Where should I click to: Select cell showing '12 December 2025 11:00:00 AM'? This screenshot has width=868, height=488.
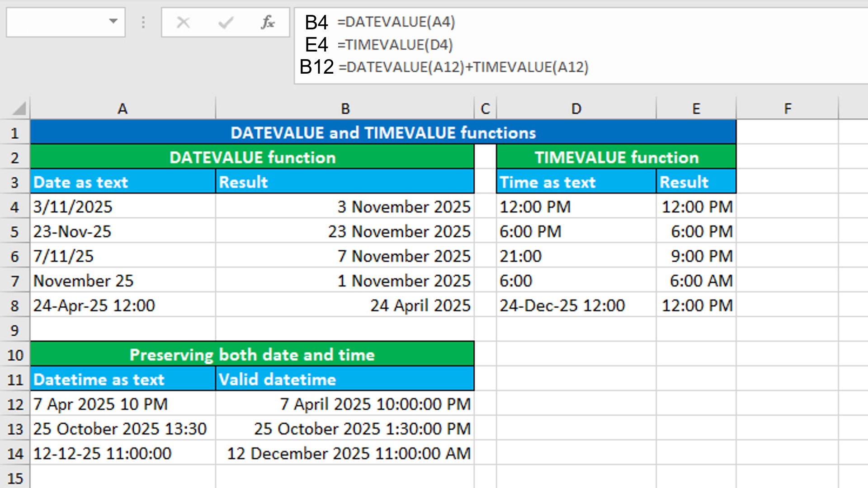[345, 453]
